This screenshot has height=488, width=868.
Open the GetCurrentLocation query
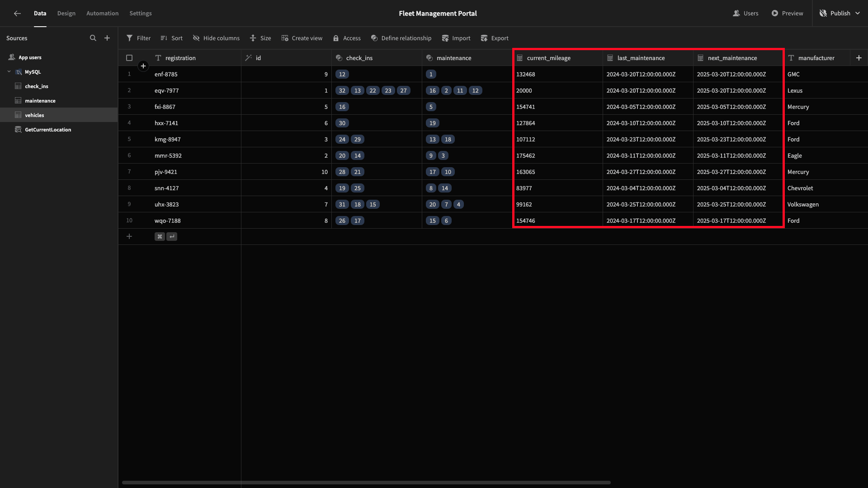[x=59, y=130]
